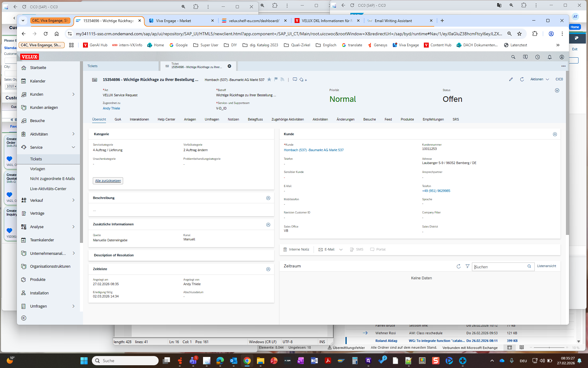Screen dimensions: 588x368
Task: Collapse the Beschreibung section
Action: click(268, 198)
